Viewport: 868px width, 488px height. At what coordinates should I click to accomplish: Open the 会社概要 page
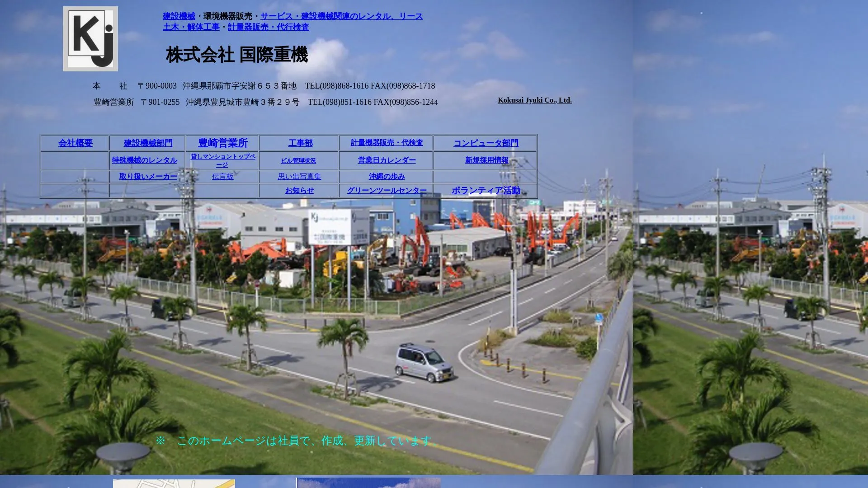75,143
